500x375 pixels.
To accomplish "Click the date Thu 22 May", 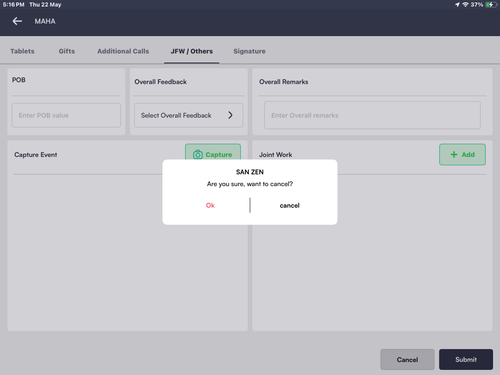I will [x=45, y=5].
